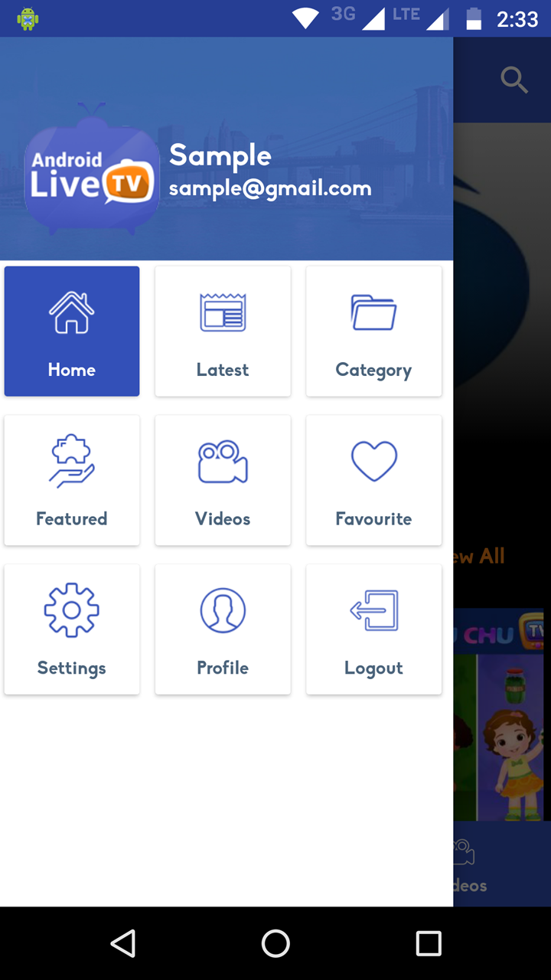Tap the search magnifier icon

[x=514, y=80]
